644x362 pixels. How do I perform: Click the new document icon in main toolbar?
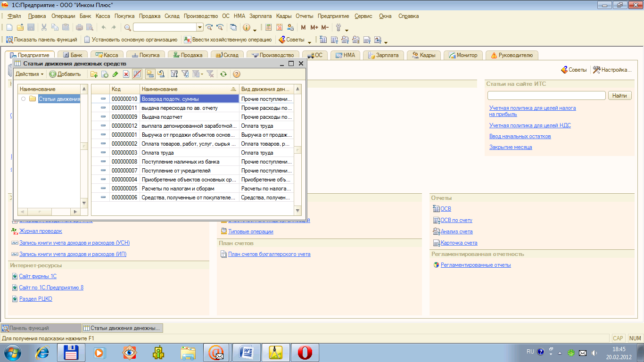[x=9, y=27]
